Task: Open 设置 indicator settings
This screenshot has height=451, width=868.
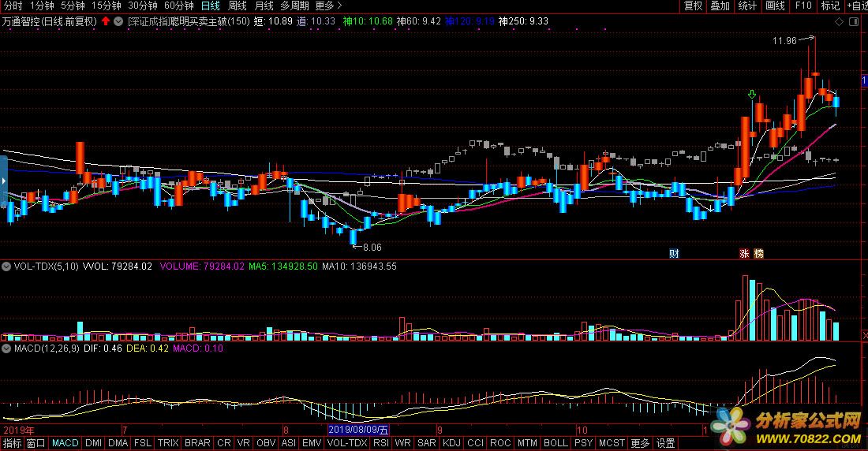Action: (x=666, y=443)
